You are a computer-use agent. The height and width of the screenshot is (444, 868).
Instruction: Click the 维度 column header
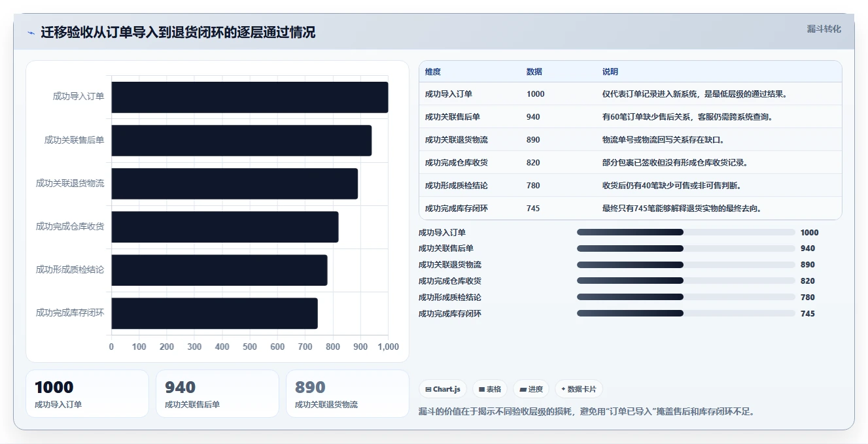click(x=433, y=72)
